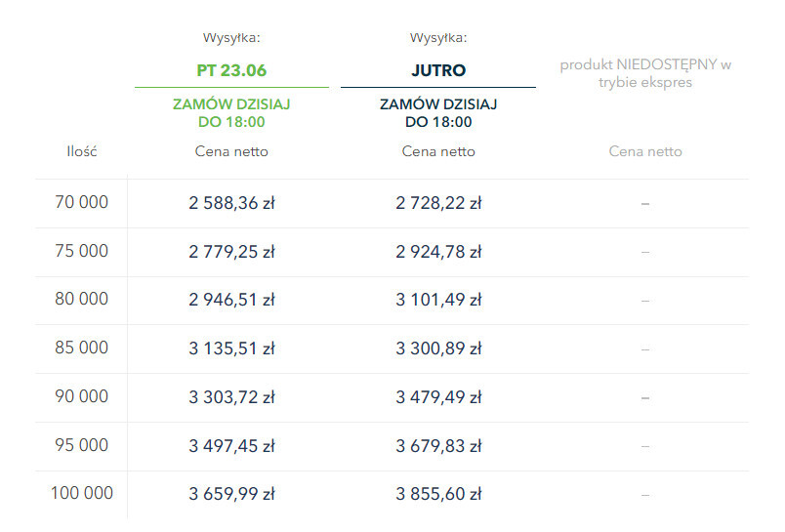Pick the 3 303,72 zł price
The height and width of the screenshot is (532, 785).
(x=231, y=397)
